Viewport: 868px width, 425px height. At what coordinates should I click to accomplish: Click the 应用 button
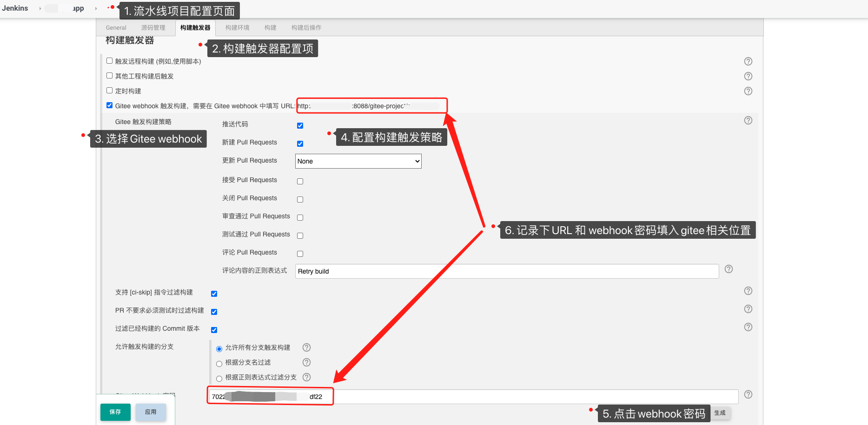coord(150,412)
